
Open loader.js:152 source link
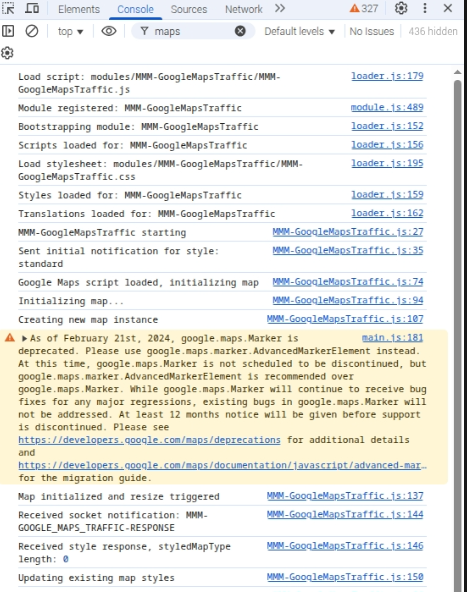coord(387,126)
